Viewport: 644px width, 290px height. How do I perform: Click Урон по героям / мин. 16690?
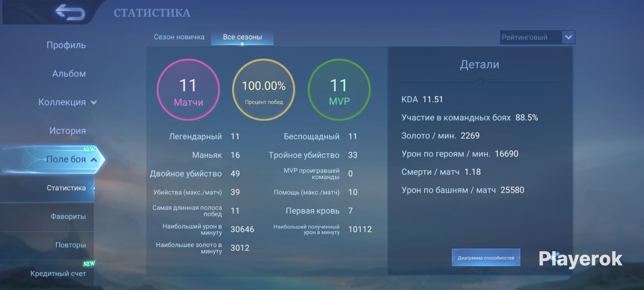[460, 154]
